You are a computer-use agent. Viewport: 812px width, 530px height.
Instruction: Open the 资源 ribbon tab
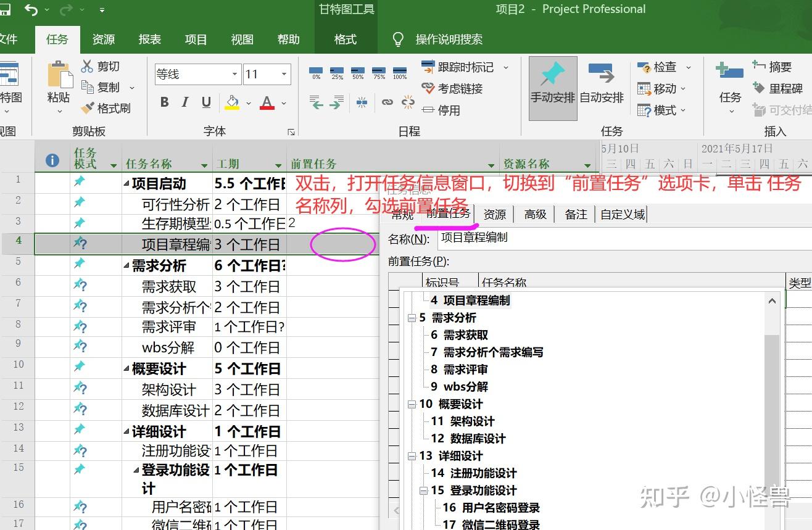point(104,39)
